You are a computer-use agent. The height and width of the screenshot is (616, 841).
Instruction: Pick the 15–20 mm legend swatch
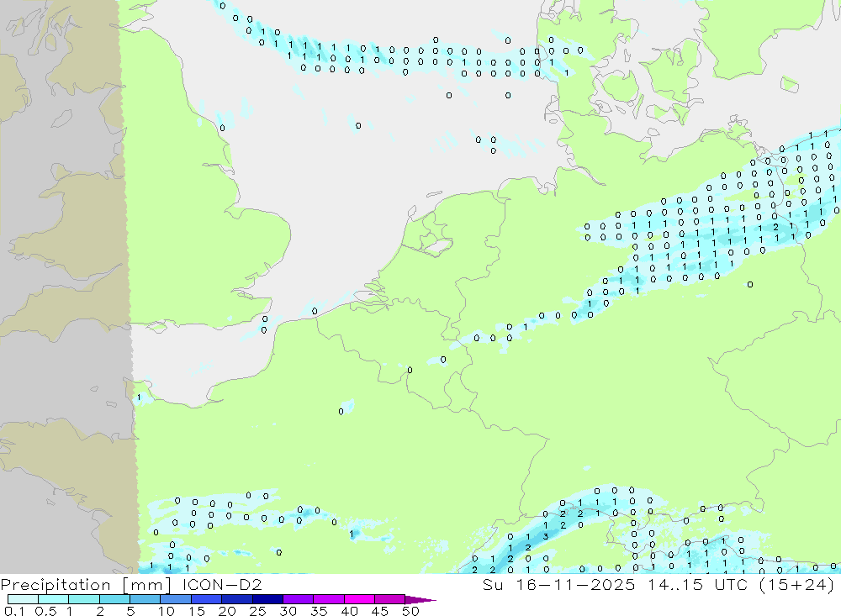(x=207, y=599)
